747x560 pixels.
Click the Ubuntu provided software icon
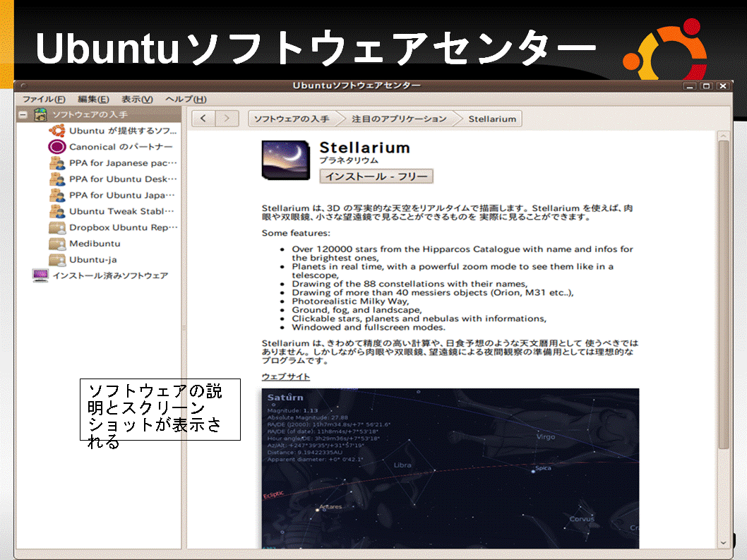[x=57, y=131]
